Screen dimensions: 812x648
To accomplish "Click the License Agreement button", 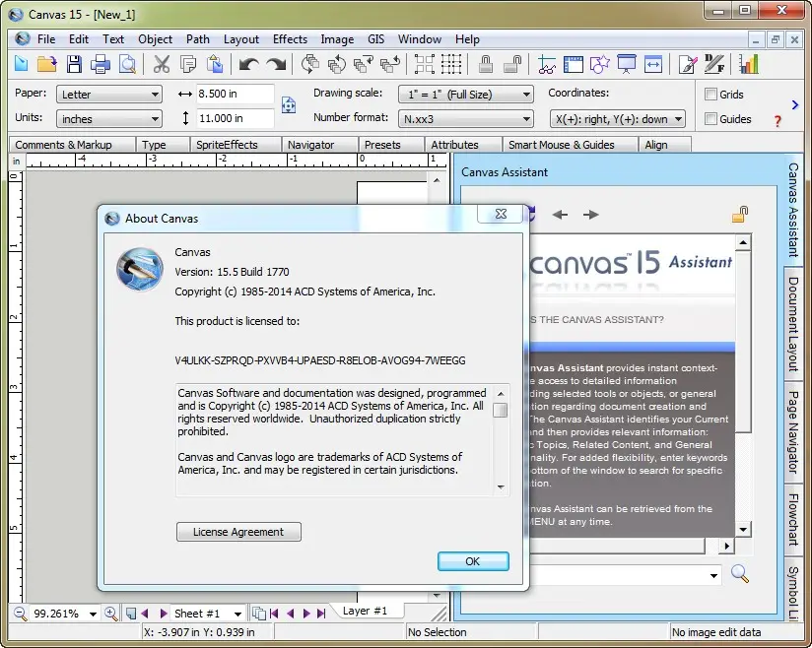I will coord(238,532).
